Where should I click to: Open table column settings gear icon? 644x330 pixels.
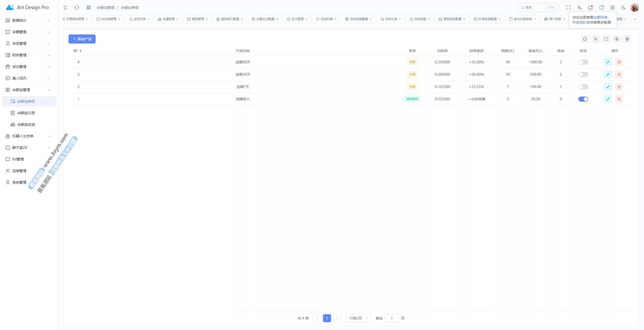coord(627,39)
